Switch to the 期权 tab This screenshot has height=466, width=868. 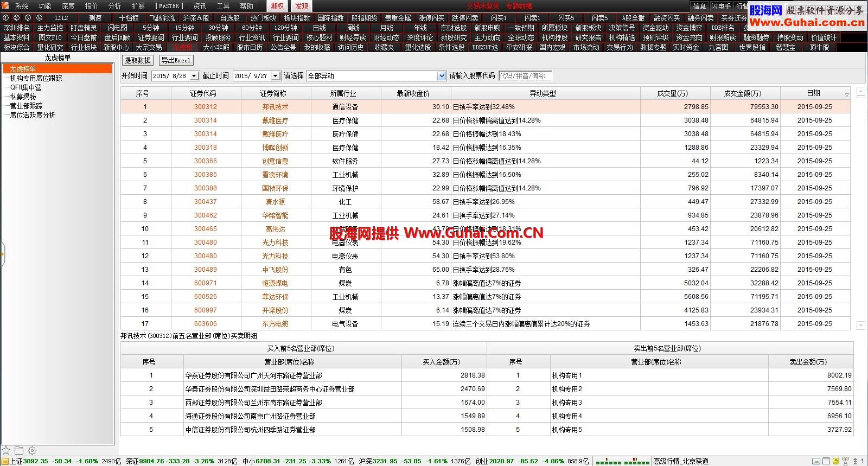pyautogui.click(x=277, y=6)
